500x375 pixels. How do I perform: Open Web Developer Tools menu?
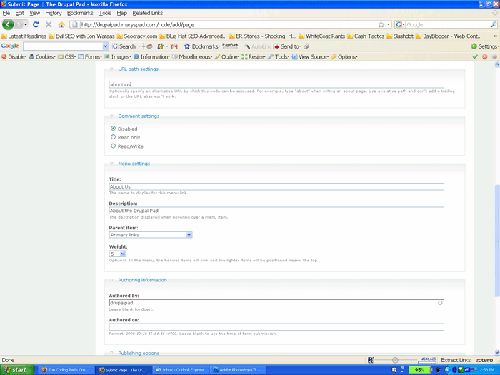point(279,57)
